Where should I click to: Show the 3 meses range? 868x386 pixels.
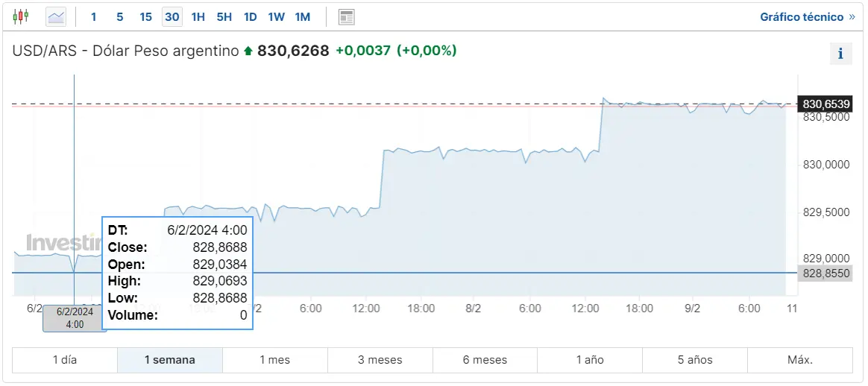(380, 360)
